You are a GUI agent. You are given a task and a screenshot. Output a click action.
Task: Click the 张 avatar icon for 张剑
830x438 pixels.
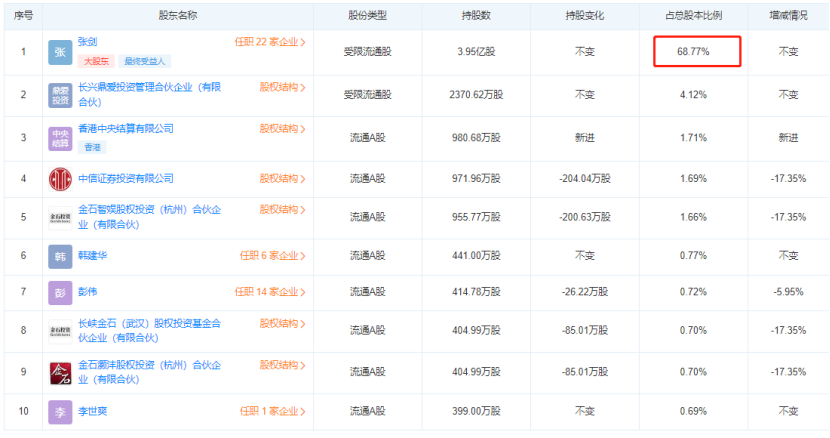coord(60,52)
